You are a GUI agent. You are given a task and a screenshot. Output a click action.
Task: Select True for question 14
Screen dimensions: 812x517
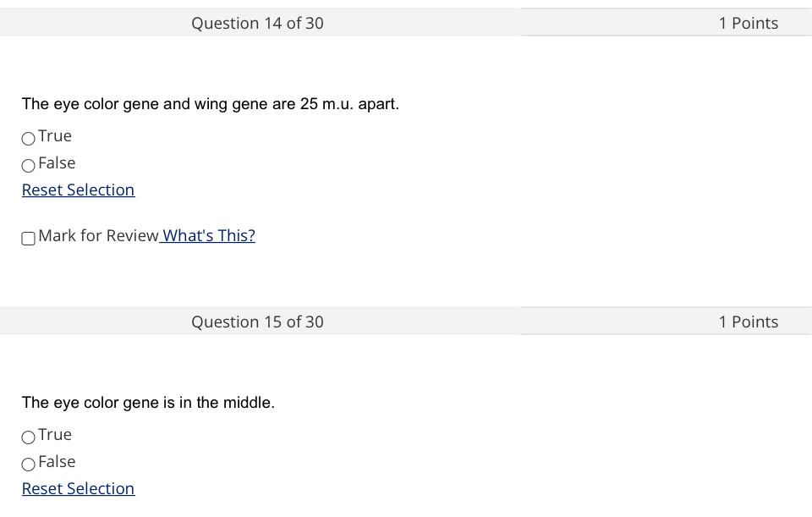28,138
